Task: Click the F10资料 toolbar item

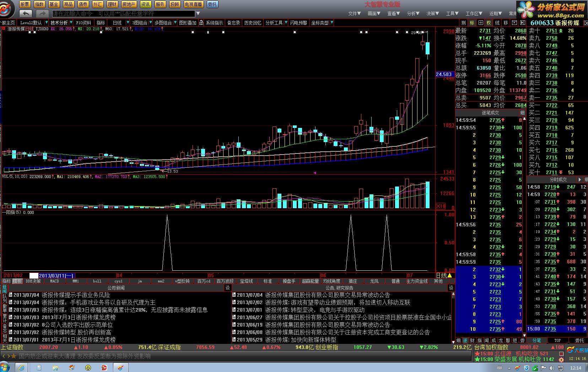Action: [83, 22]
